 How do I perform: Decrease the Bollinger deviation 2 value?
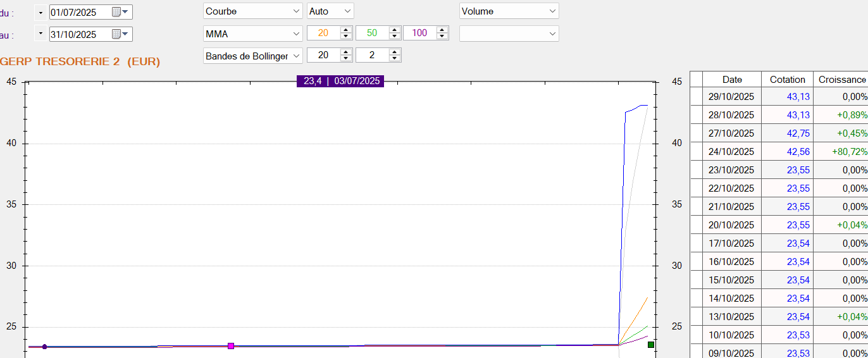(395, 59)
